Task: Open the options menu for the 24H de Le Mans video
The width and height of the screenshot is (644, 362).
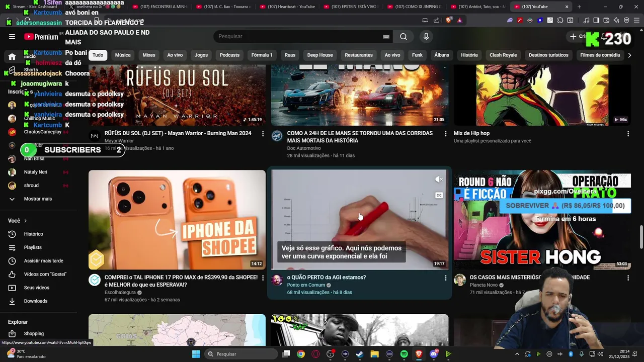Action: click(445, 134)
